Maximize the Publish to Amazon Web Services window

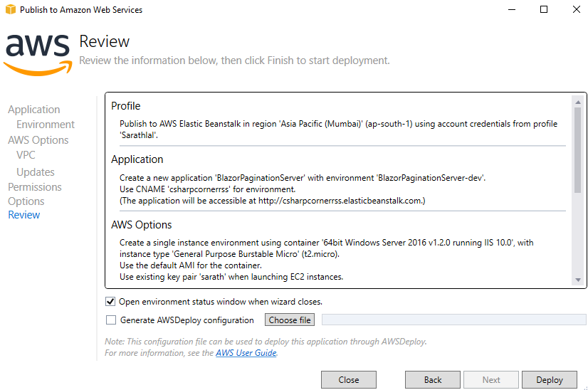click(x=544, y=9)
